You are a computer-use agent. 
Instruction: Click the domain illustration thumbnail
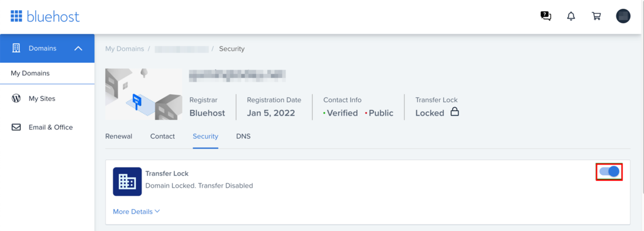tap(144, 94)
